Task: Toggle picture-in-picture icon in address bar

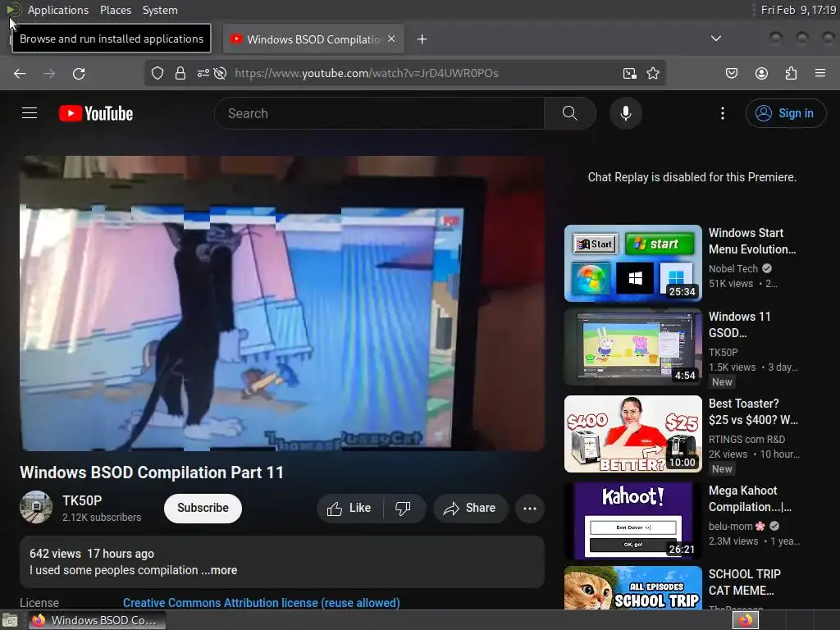Action: [629, 73]
